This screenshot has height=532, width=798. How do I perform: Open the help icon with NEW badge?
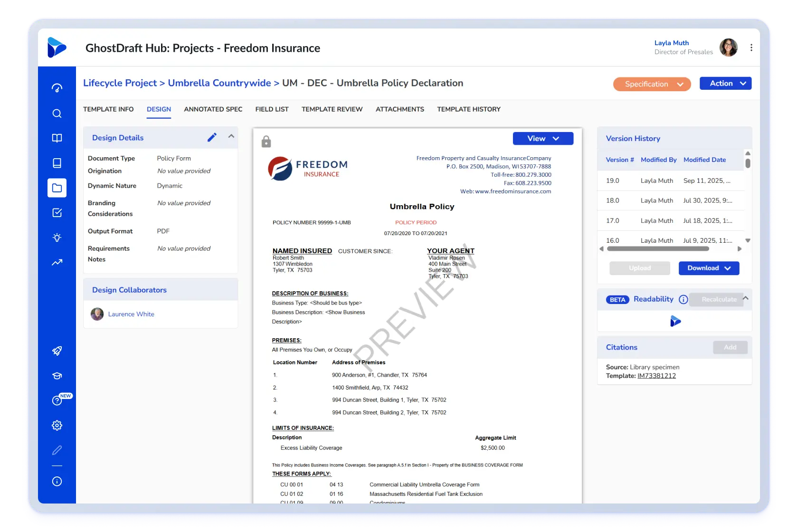[x=57, y=400]
